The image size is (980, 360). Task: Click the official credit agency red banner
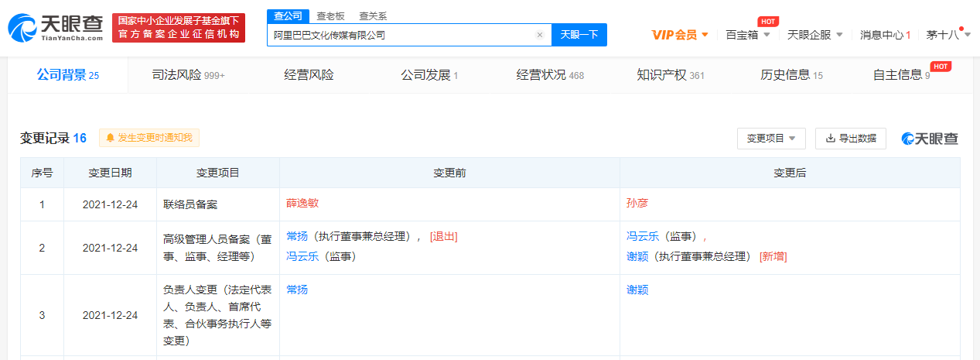(179, 28)
